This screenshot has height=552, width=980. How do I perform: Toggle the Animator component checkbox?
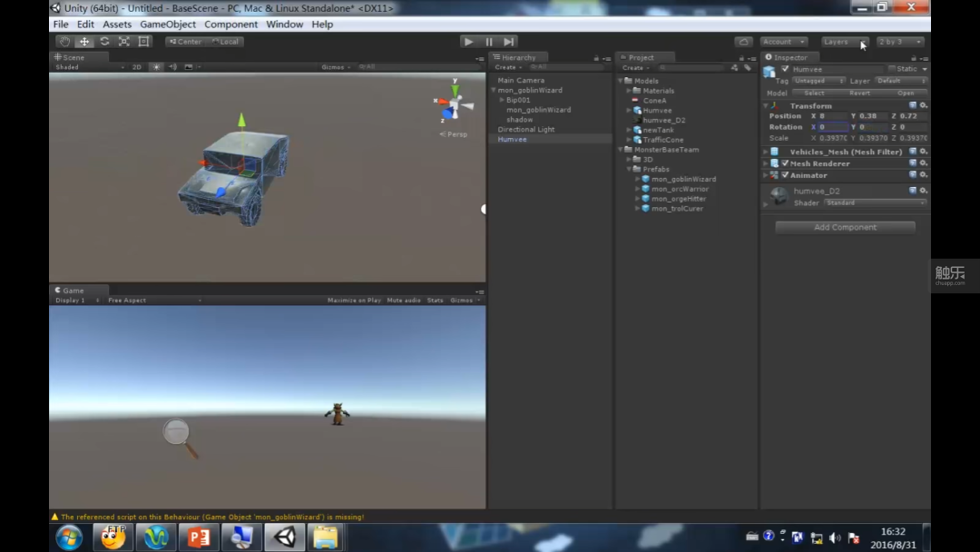[x=785, y=175]
